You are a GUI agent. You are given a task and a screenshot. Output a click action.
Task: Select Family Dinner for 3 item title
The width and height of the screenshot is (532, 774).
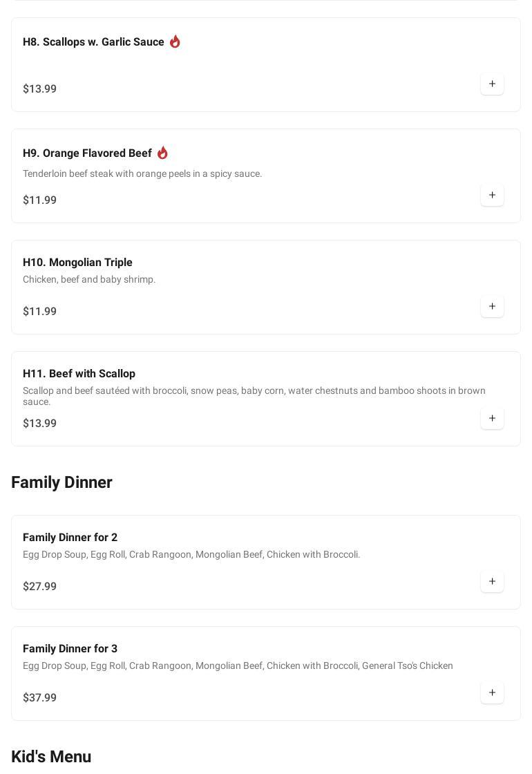[x=70, y=649]
